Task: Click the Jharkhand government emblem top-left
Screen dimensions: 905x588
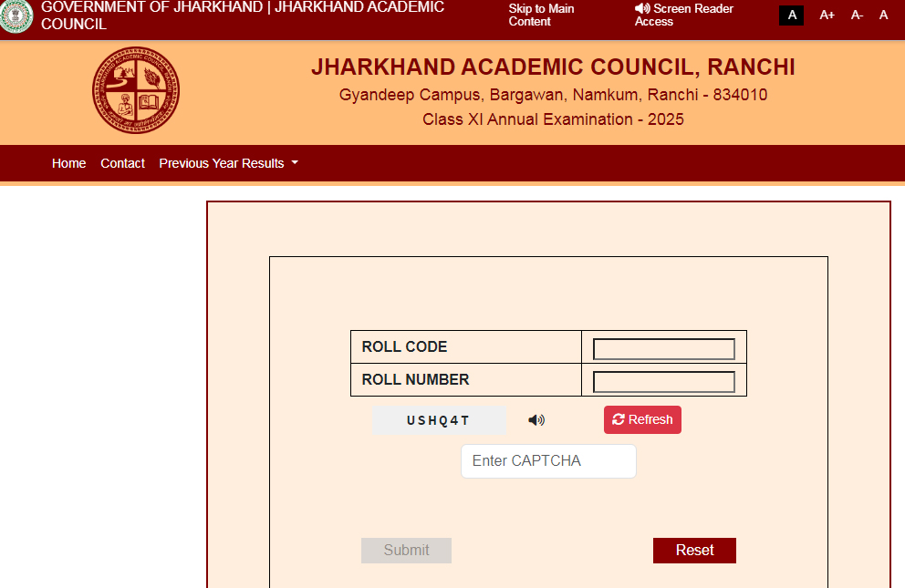Action: point(16,16)
